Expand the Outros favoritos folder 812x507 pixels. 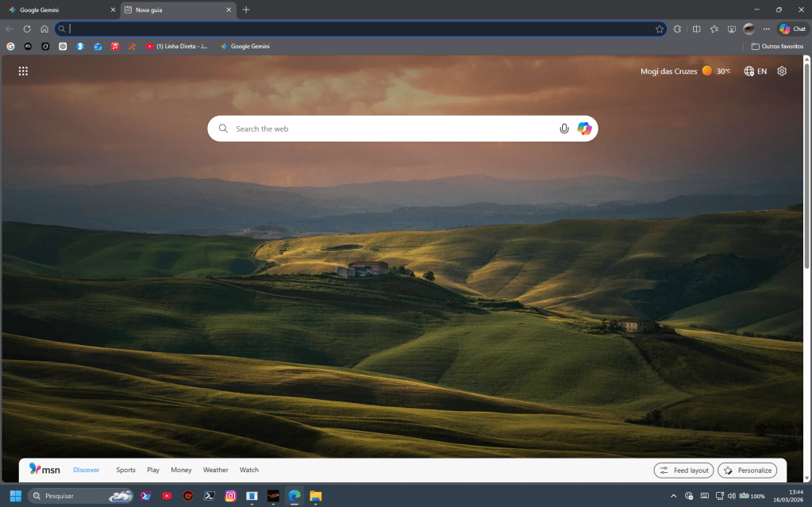[777, 46]
